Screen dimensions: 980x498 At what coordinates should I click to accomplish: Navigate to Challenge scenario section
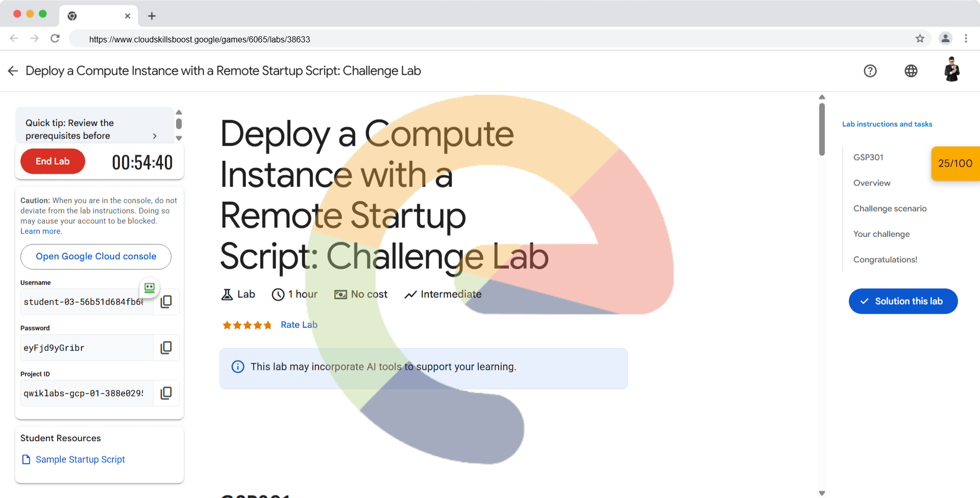pos(890,208)
